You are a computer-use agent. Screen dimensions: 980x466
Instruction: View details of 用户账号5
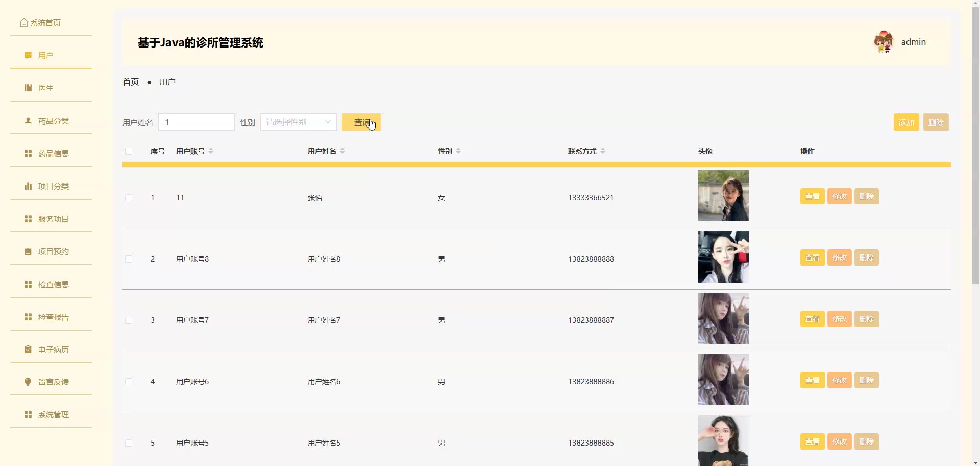tap(813, 441)
